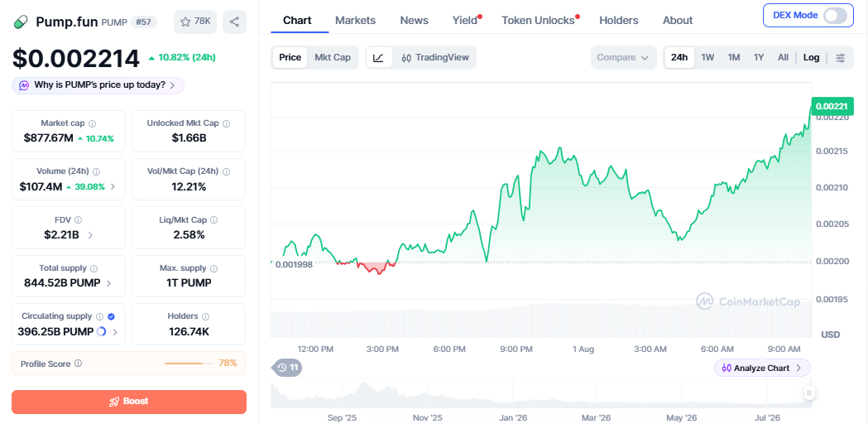Image resolution: width=868 pixels, height=424 pixels.
Task: Click the Market cap info icon
Action: [x=93, y=123]
